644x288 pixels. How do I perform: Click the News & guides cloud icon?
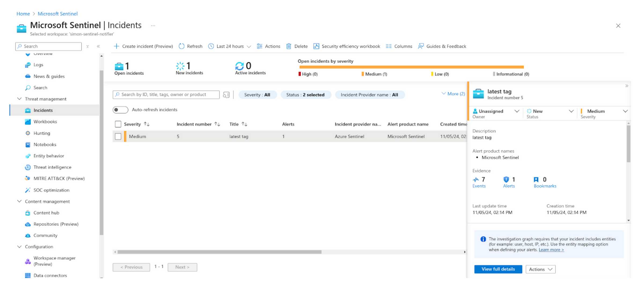(x=28, y=76)
